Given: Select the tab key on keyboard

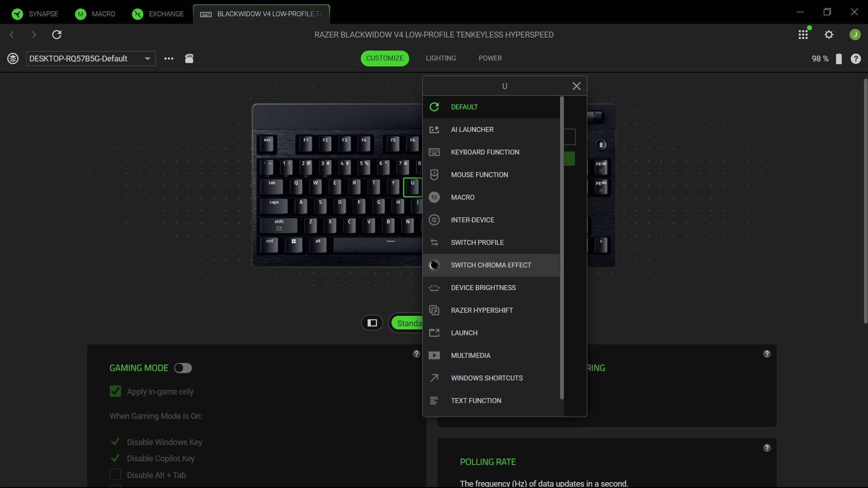Looking at the screenshot, I should coord(272,187).
